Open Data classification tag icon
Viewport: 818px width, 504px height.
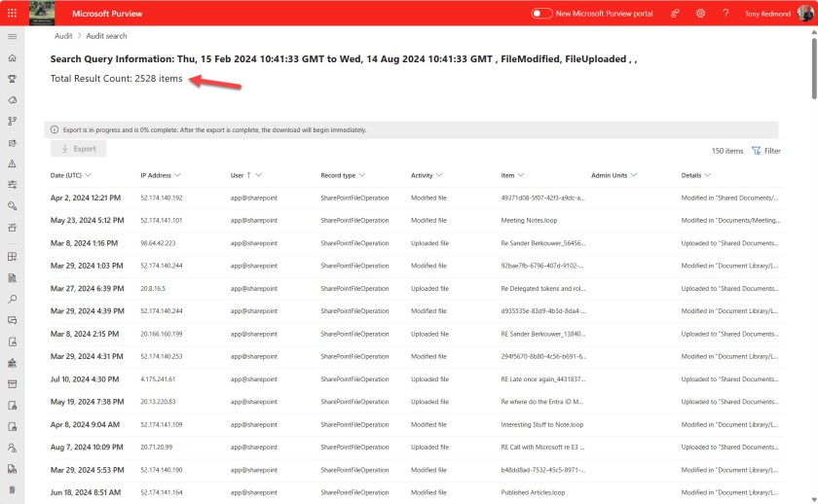pos(12,100)
